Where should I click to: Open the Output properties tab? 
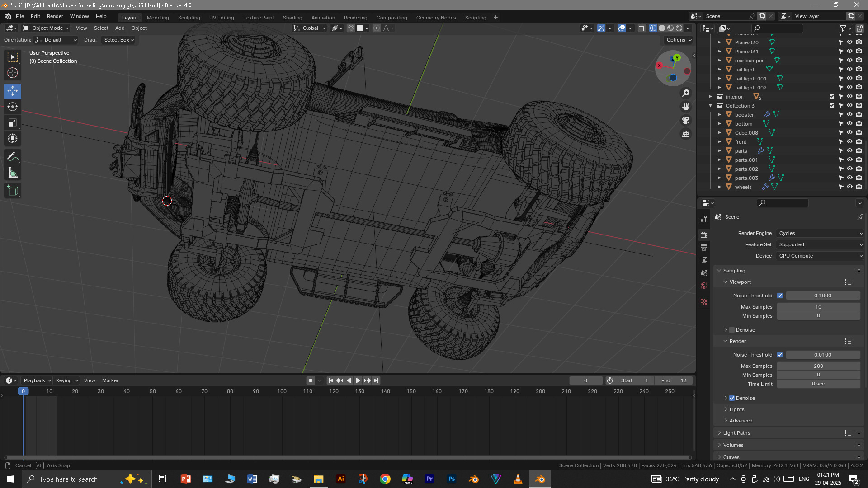click(704, 247)
